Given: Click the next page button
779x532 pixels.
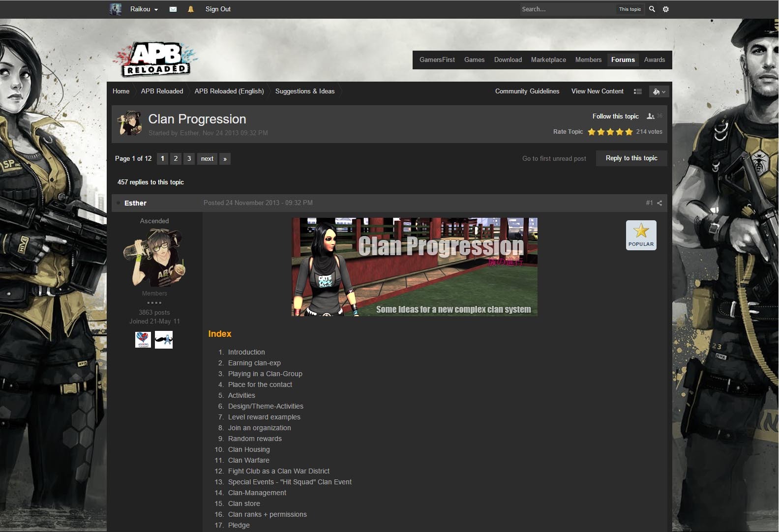Looking at the screenshot, I should 207,158.
